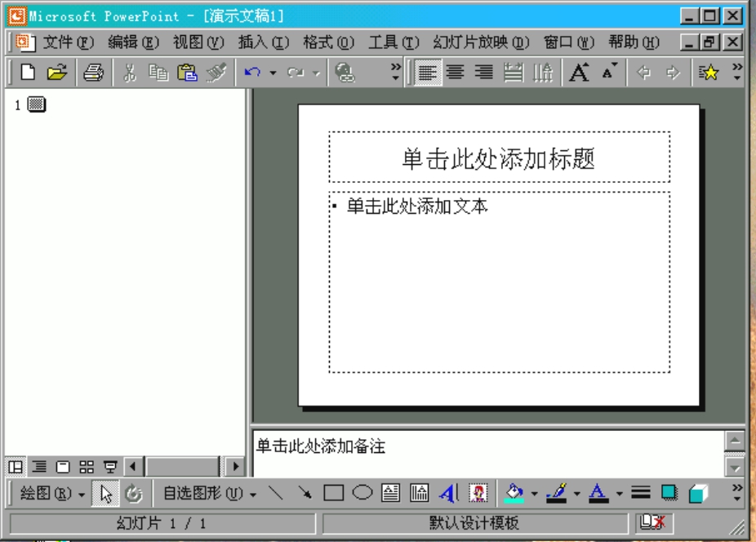Click the vertical text direction icon
756x542 pixels.
pos(543,73)
